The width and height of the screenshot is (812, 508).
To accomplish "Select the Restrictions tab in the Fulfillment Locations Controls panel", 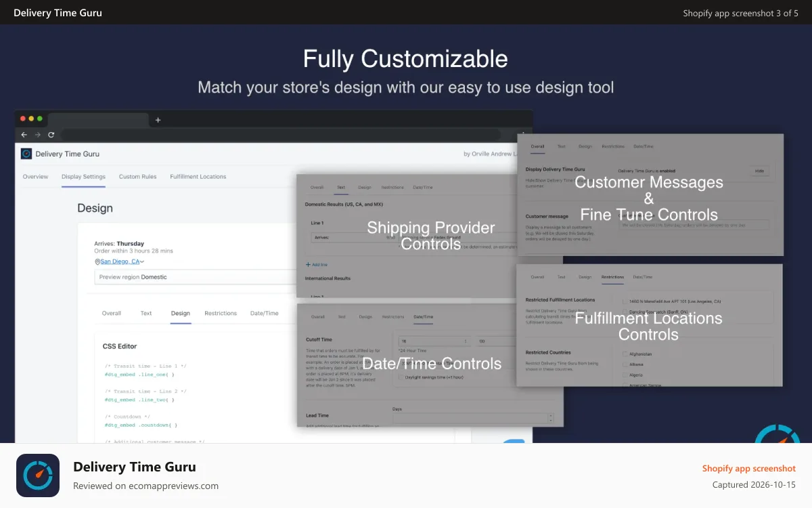I will coord(612,277).
